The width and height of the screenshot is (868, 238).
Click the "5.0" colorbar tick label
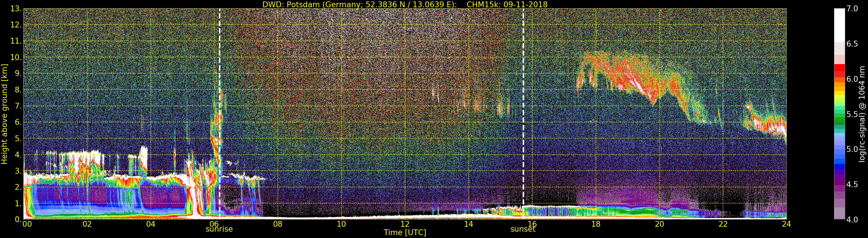(852, 149)
